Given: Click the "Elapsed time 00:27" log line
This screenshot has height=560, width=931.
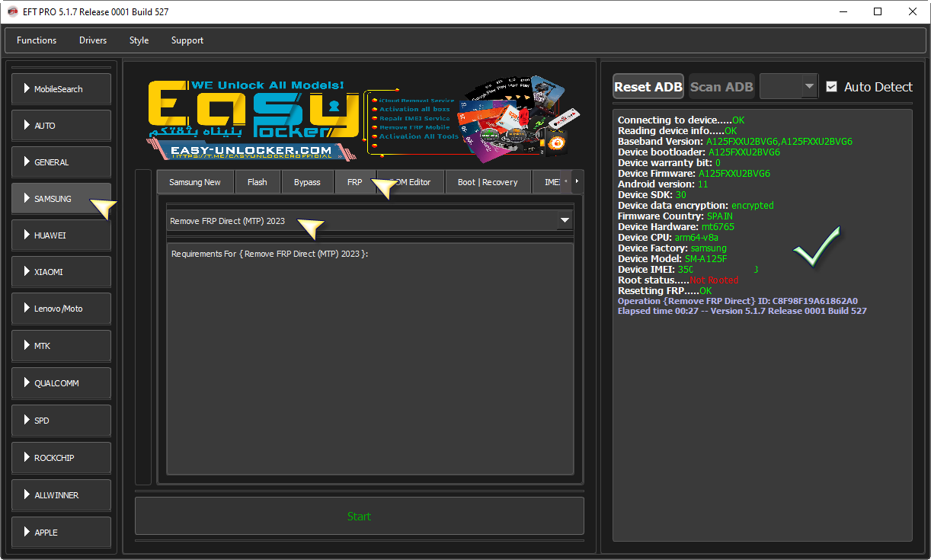Looking at the screenshot, I should point(742,311).
